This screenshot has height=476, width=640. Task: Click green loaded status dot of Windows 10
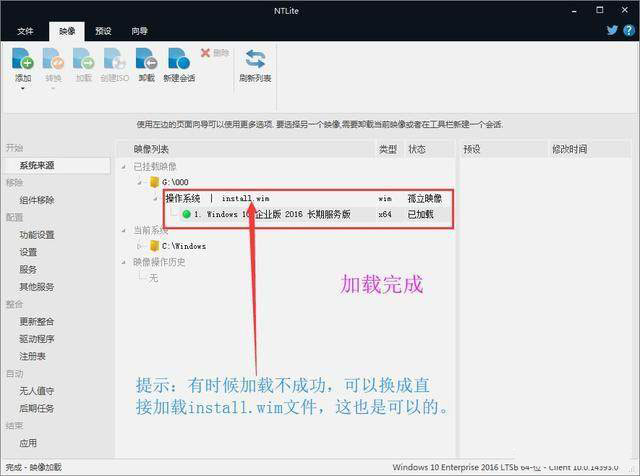186,214
